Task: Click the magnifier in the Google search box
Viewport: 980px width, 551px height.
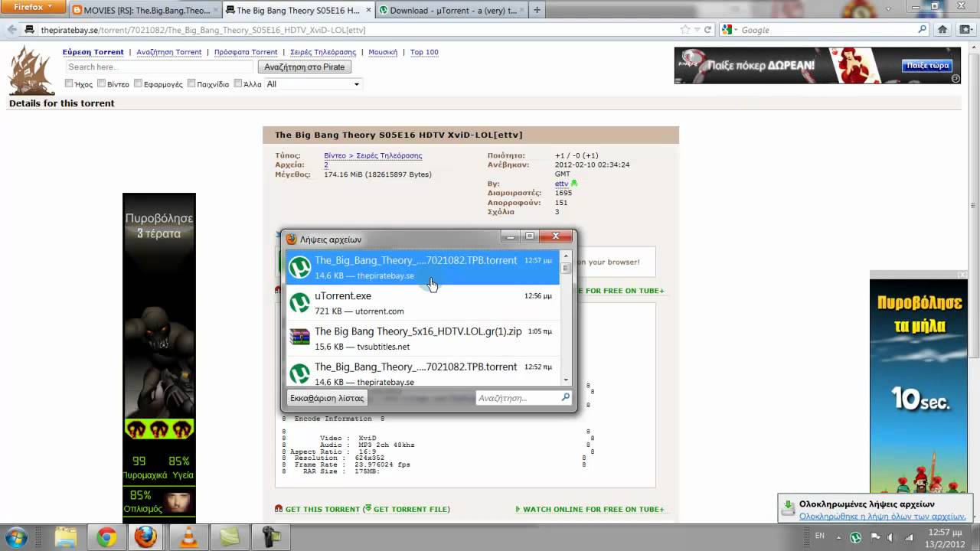Action: point(922,30)
